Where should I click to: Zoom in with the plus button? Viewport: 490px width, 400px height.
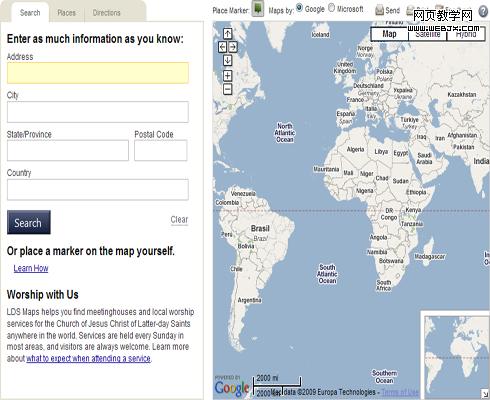[x=227, y=76]
